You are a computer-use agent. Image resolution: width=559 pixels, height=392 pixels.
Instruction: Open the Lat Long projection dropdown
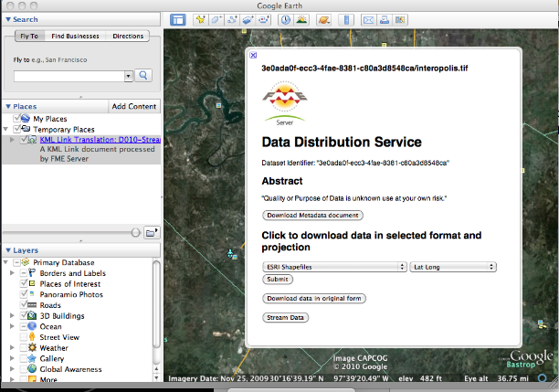pyautogui.click(x=453, y=267)
